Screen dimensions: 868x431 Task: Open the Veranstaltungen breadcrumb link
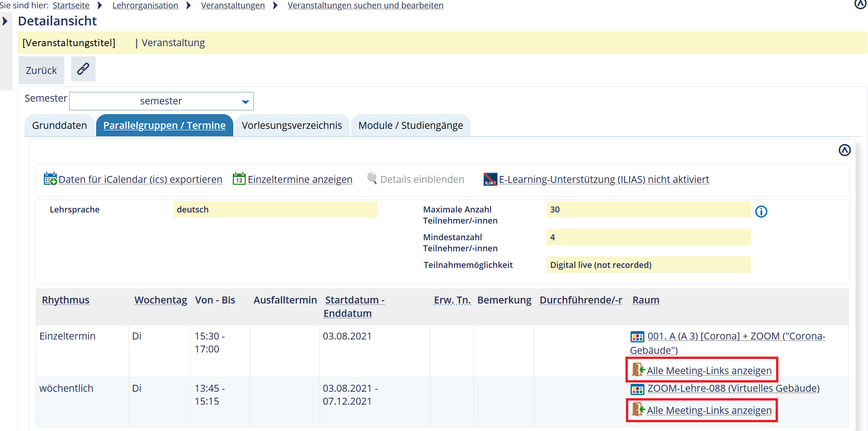pyautogui.click(x=233, y=5)
